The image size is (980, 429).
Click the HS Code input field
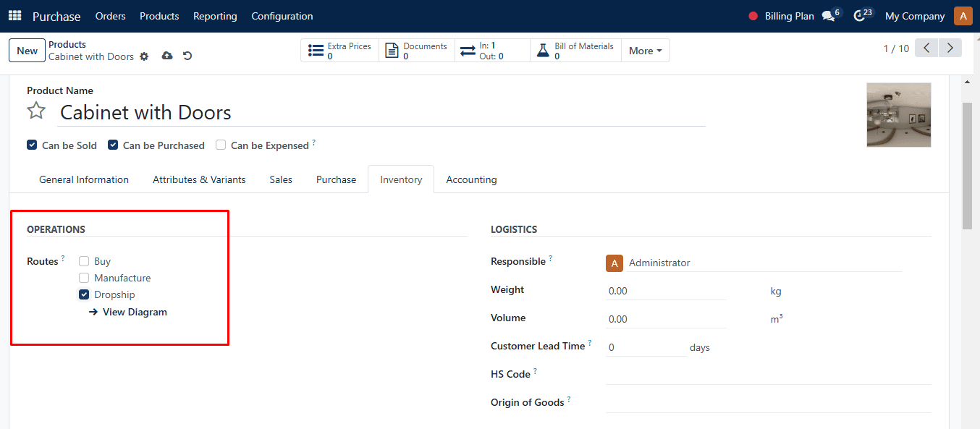pyautogui.click(x=769, y=374)
